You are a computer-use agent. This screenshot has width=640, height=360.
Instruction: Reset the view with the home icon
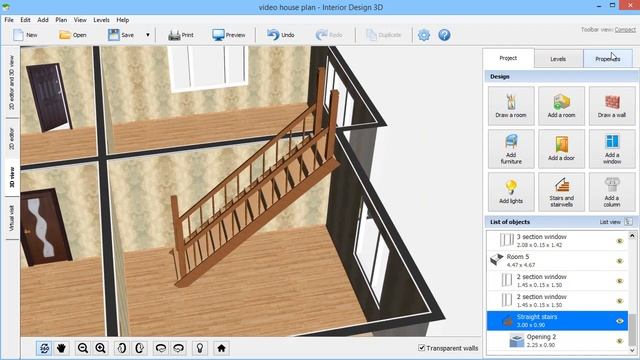tap(221, 348)
